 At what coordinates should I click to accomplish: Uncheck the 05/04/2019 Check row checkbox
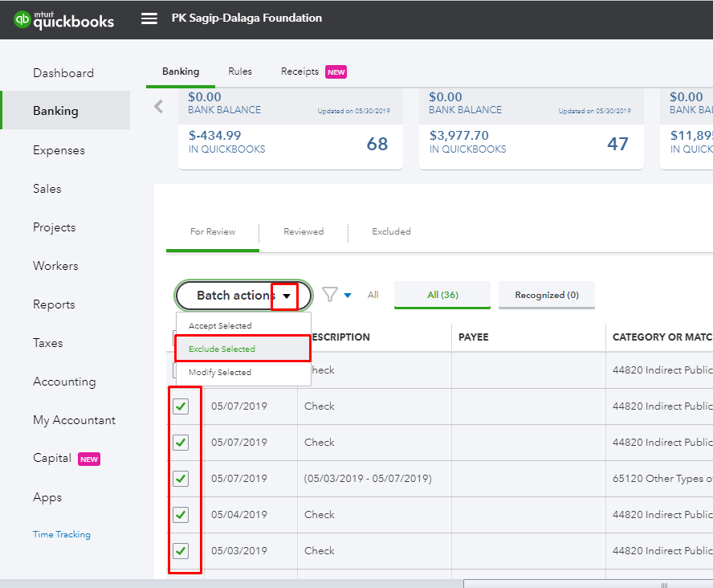[x=181, y=515]
